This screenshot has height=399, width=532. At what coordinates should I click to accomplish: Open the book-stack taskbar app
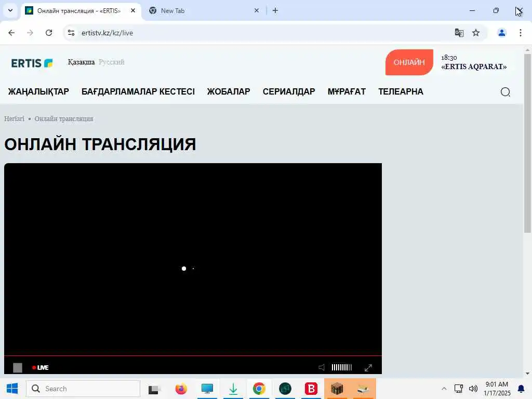pyautogui.click(x=363, y=389)
